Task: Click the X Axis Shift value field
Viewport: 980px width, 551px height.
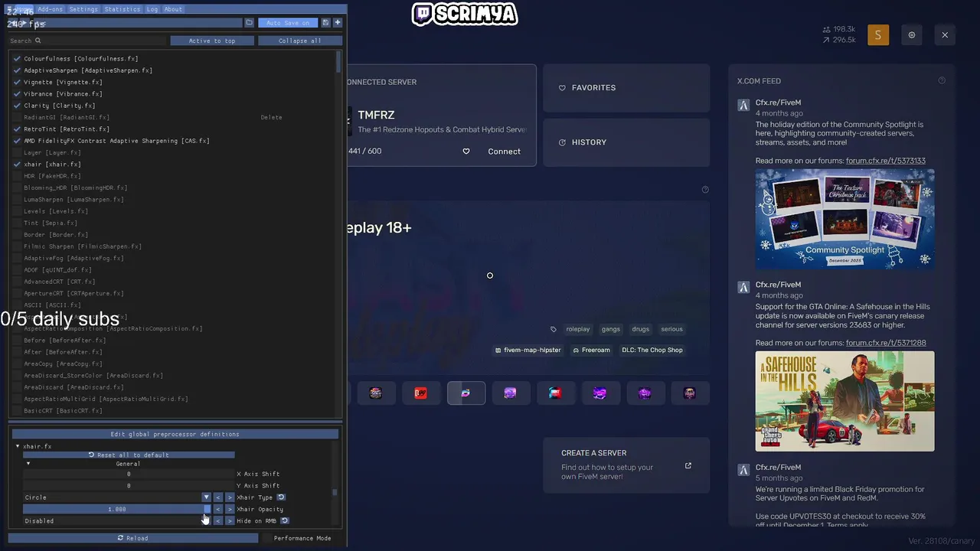Action: pyautogui.click(x=128, y=474)
